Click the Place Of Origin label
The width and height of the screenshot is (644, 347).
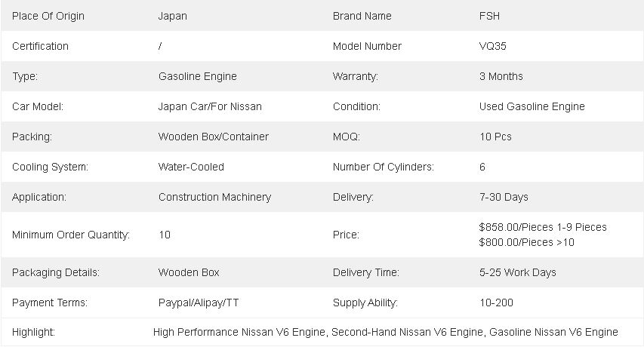48,16
